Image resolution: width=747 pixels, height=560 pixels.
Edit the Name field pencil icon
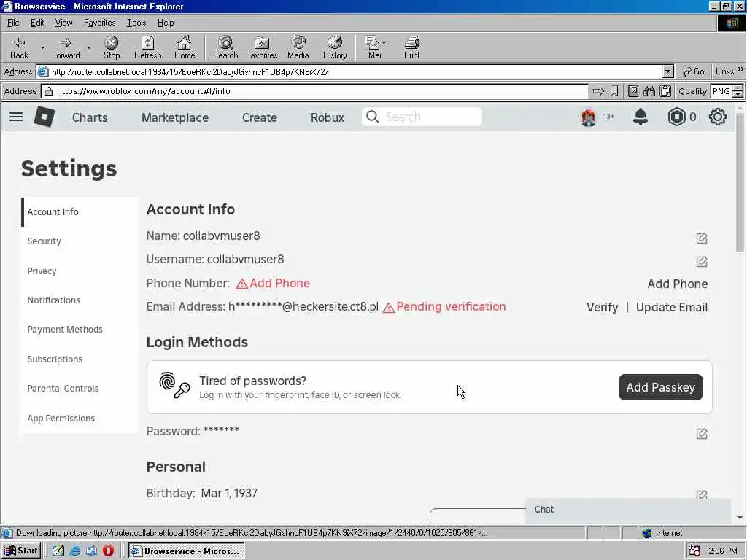point(702,238)
